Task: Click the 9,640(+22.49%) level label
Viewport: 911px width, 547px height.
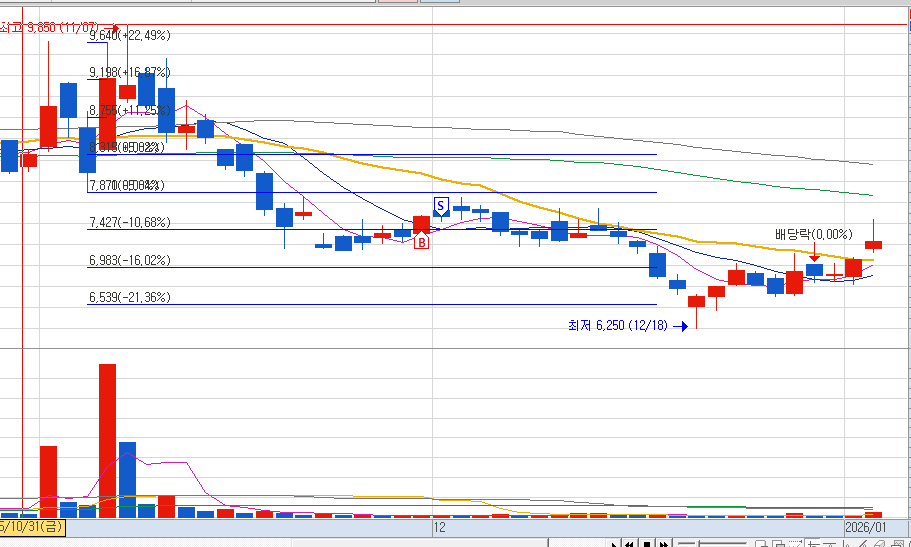Action: [130, 36]
